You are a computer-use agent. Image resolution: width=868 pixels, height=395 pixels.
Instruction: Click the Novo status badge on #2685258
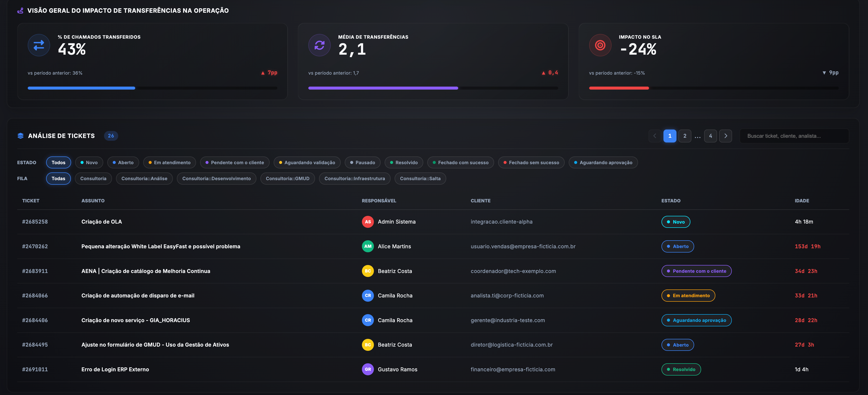(x=676, y=222)
